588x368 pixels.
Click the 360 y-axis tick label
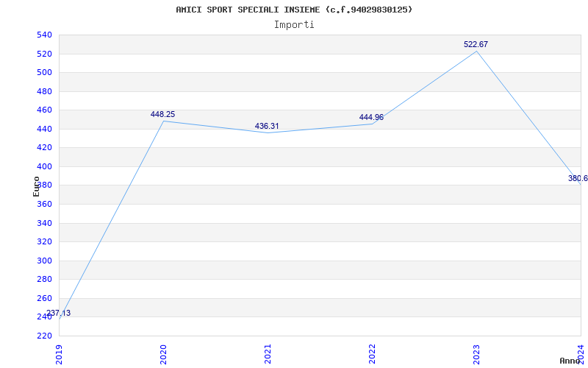tap(44, 205)
